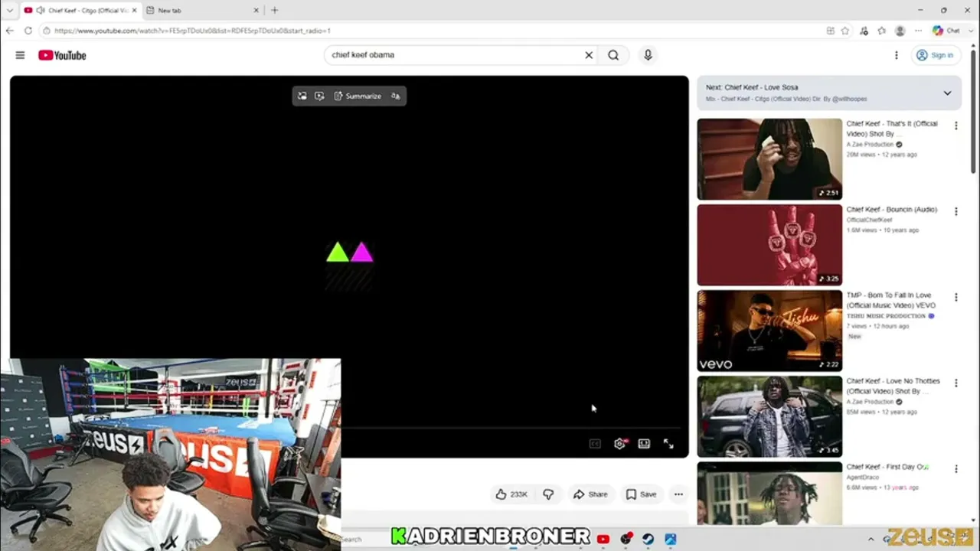
Task: Open the tab search dropdown arrow
Action: click(9, 10)
